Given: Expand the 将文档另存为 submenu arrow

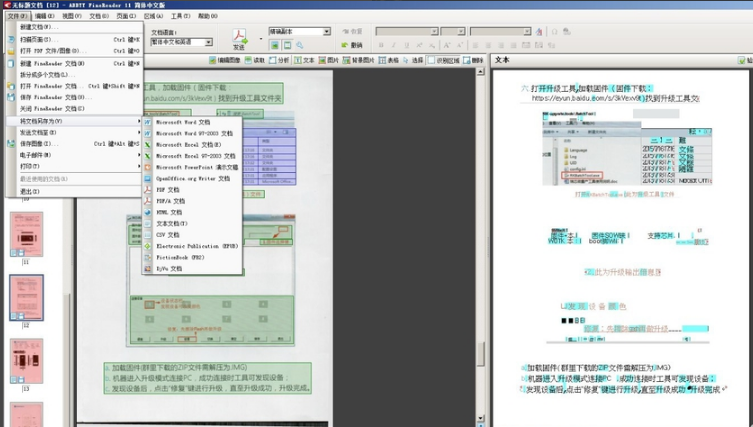Looking at the screenshot, I should 139,121.
